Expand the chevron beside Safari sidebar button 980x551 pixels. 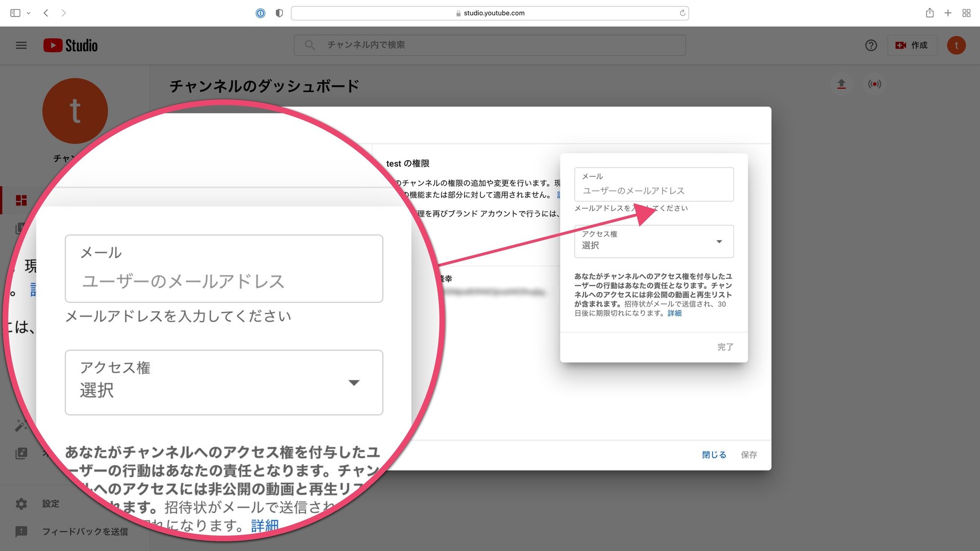(x=28, y=13)
